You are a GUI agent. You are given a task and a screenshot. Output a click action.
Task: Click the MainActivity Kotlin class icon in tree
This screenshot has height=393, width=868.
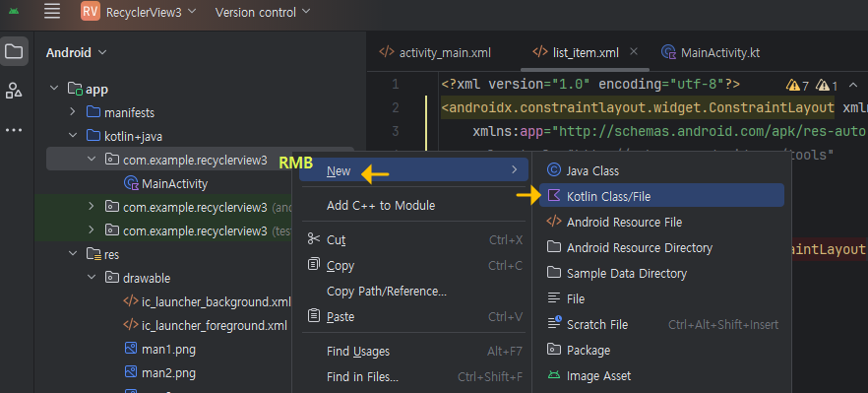[x=131, y=183]
